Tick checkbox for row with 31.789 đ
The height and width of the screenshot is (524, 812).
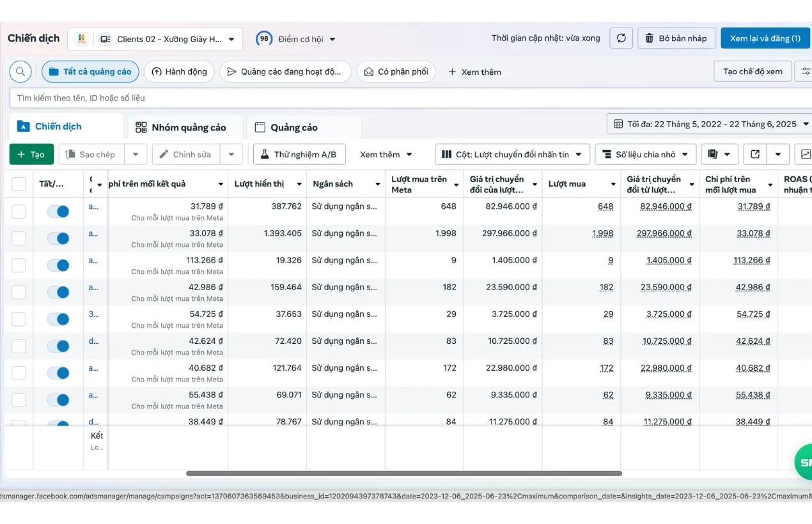[x=19, y=212]
